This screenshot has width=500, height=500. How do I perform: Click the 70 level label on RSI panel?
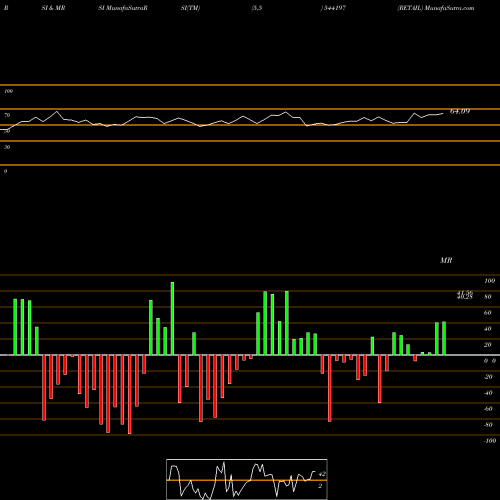coord(7,115)
